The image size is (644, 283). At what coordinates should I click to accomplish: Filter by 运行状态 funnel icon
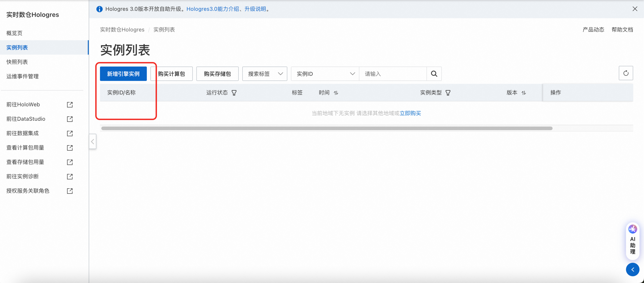[234, 93]
